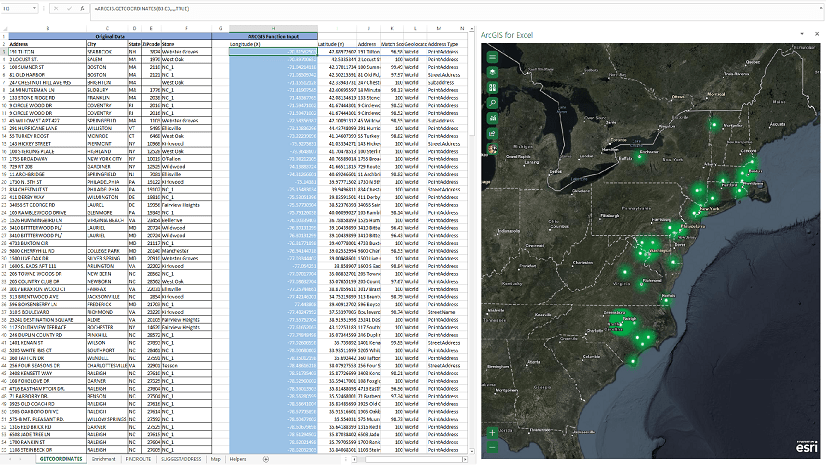Select the 1700 RANKIN ST address cell
Image resolution: width=826 pixels, height=465 pixels.
(48, 442)
